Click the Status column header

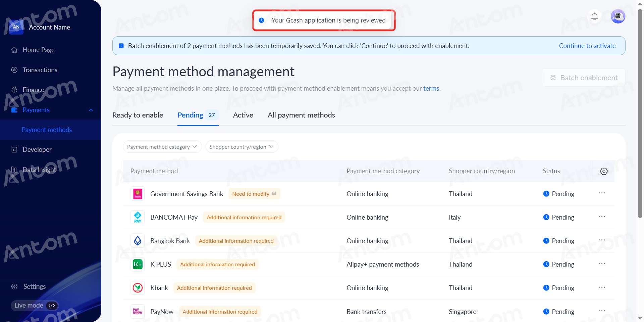tap(551, 171)
